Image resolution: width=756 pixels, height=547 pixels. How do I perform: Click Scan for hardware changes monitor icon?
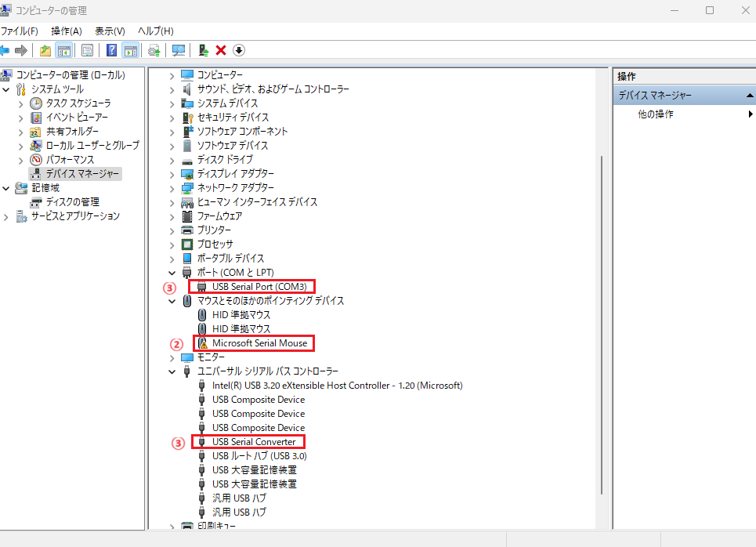point(179,50)
